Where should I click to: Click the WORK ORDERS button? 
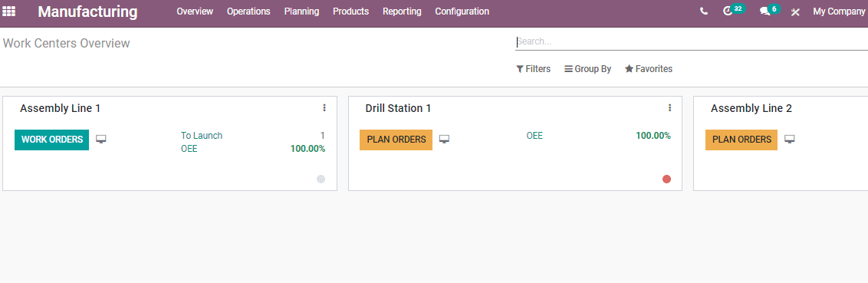click(x=52, y=140)
